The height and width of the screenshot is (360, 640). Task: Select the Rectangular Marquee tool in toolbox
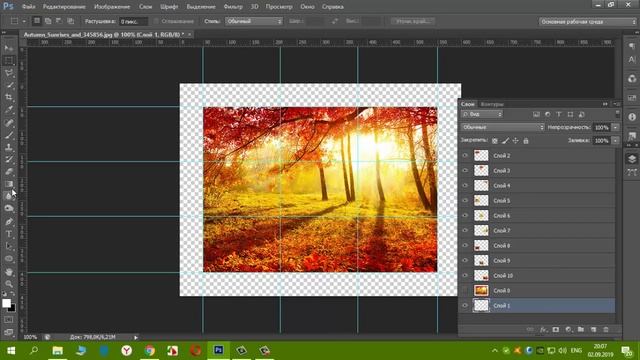click(x=9, y=60)
